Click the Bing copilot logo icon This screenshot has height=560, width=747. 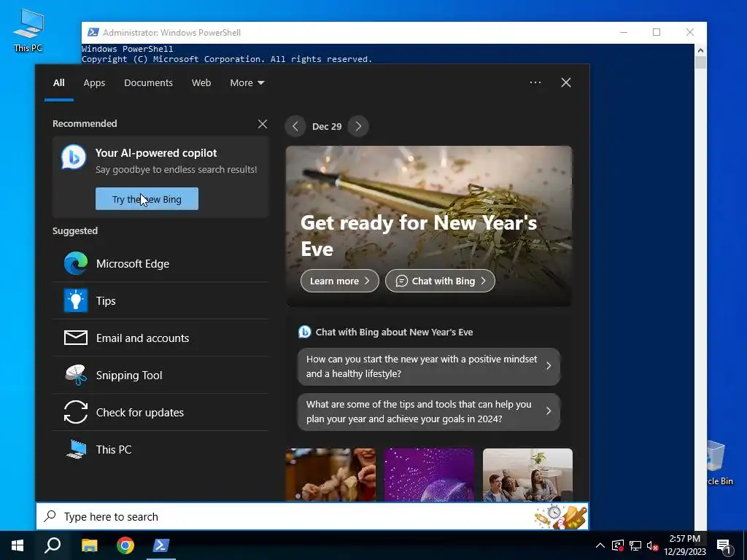pos(74,157)
